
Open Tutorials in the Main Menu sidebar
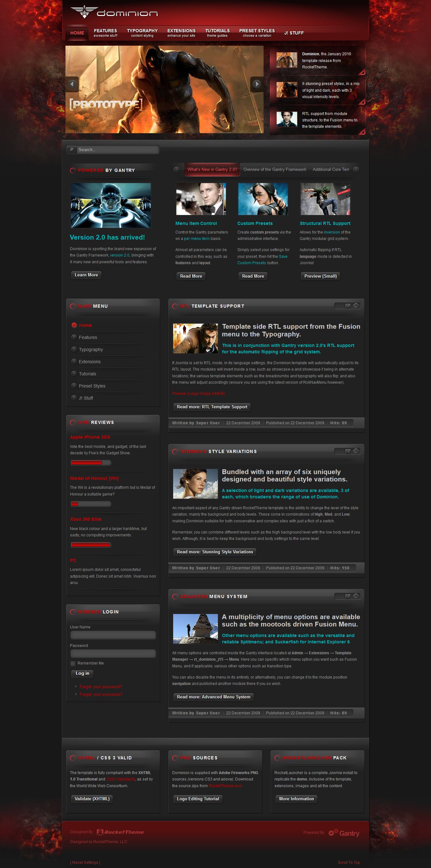tap(88, 374)
